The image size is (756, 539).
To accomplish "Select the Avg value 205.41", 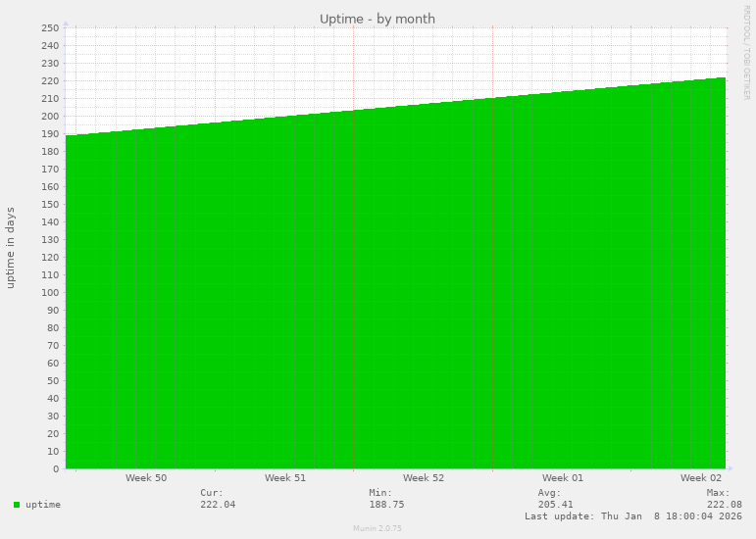I will [555, 505].
